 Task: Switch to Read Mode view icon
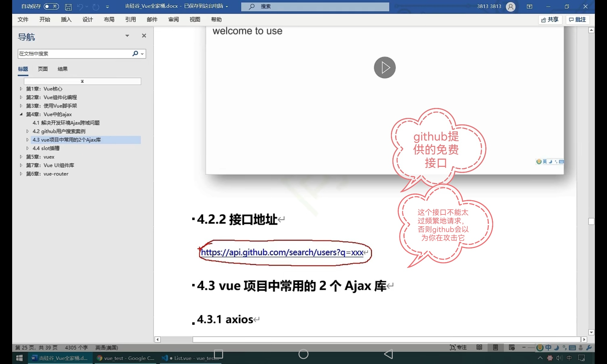[x=480, y=348]
